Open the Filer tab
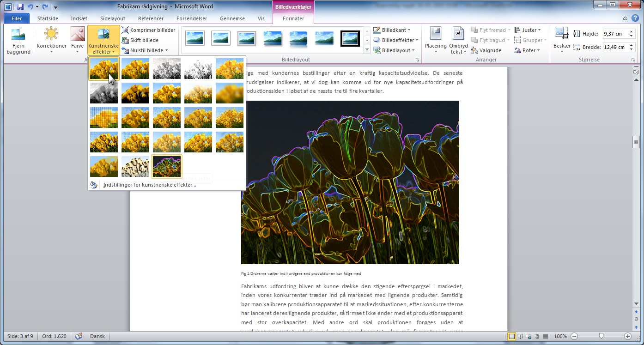The height and width of the screenshot is (345, 644). [17, 18]
